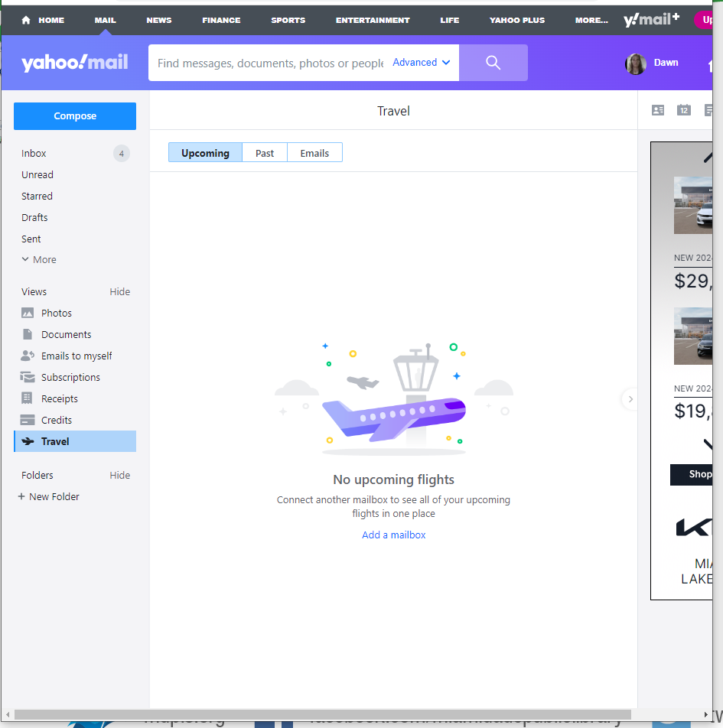Click the Inbox unread count badge
Image resolution: width=723 pixels, height=728 pixels.
coord(122,153)
